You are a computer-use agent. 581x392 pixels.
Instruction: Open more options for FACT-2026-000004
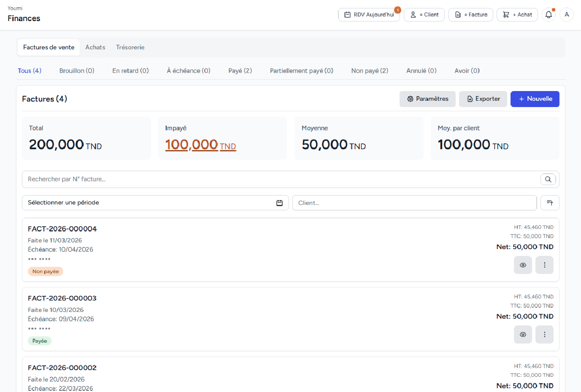pos(544,265)
